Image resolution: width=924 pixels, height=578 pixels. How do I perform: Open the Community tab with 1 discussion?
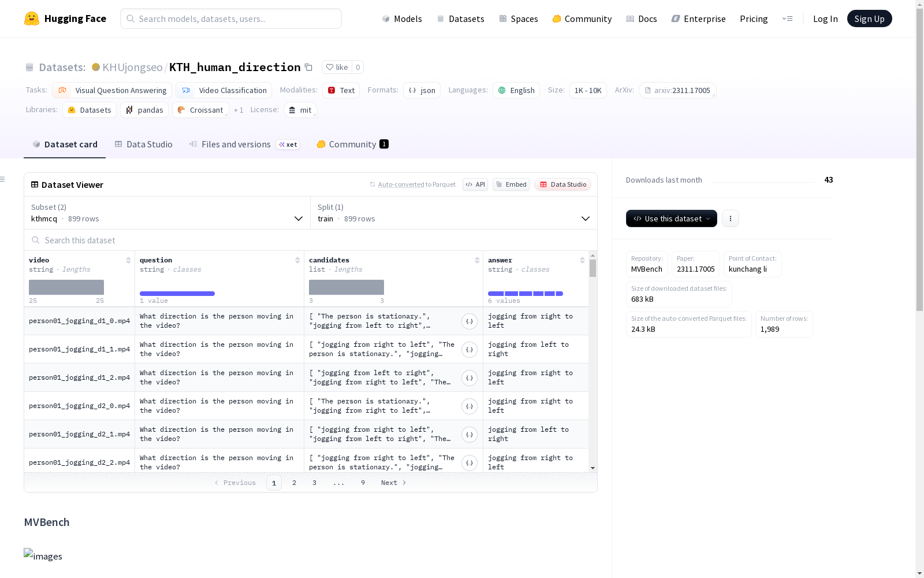click(352, 144)
